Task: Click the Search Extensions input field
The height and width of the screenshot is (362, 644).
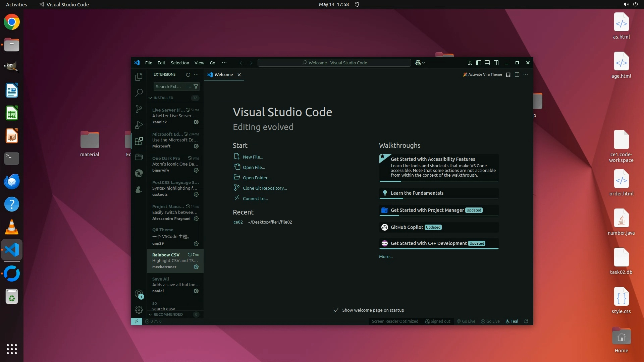Action: pyautogui.click(x=169, y=86)
